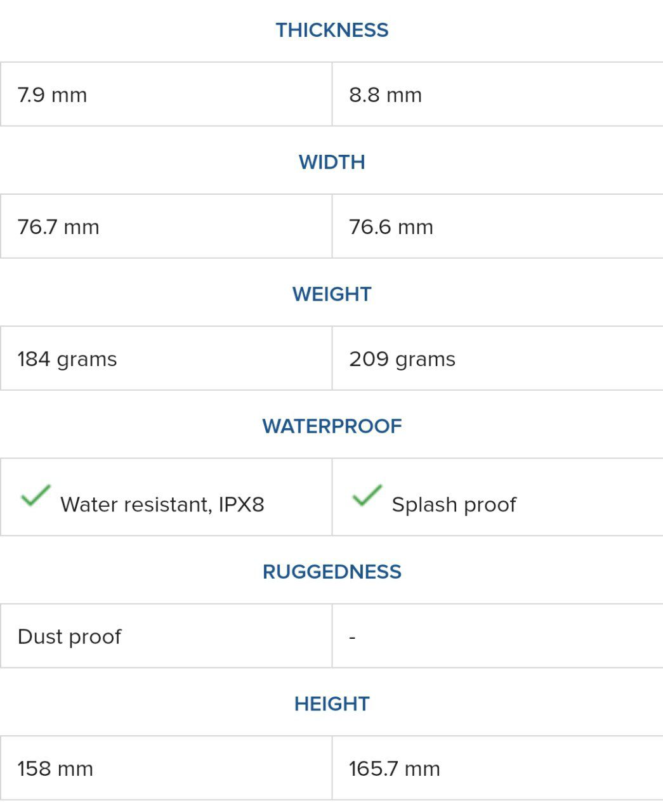663x812 pixels.
Task: Click the green checkmark beside Splash proof
Action: pos(367,495)
